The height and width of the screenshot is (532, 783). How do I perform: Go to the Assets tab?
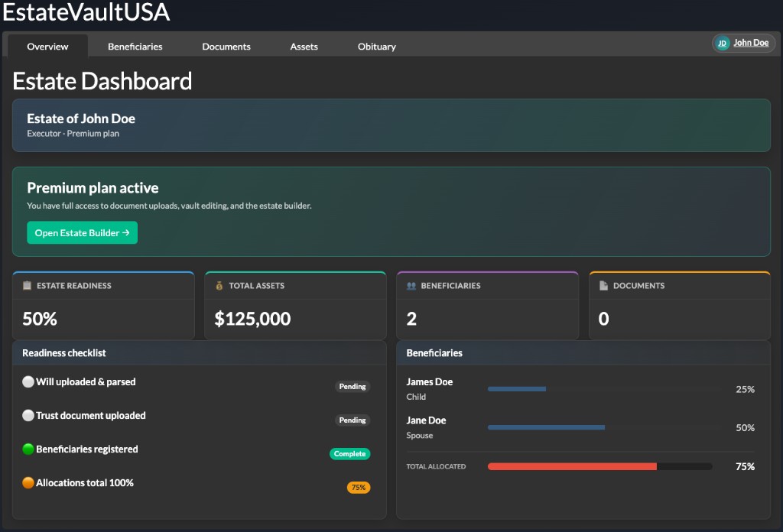pyautogui.click(x=304, y=47)
